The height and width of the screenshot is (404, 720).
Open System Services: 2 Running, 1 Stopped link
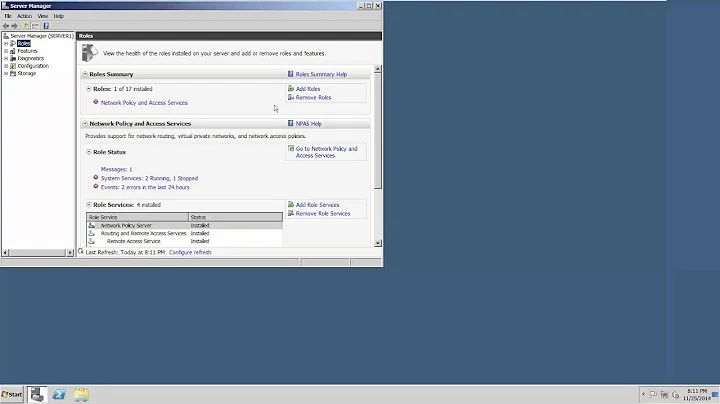(x=149, y=178)
